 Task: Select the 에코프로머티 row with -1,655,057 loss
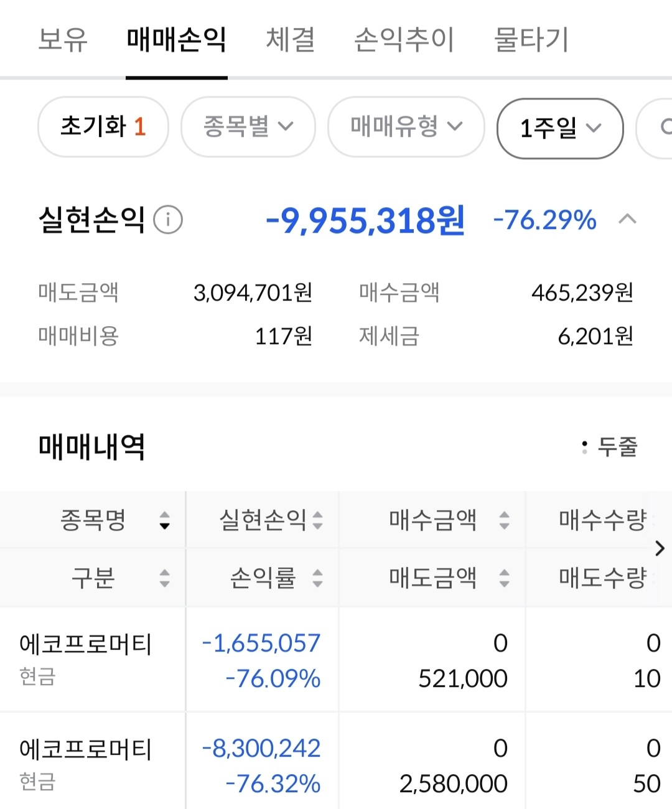pos(86,659)
